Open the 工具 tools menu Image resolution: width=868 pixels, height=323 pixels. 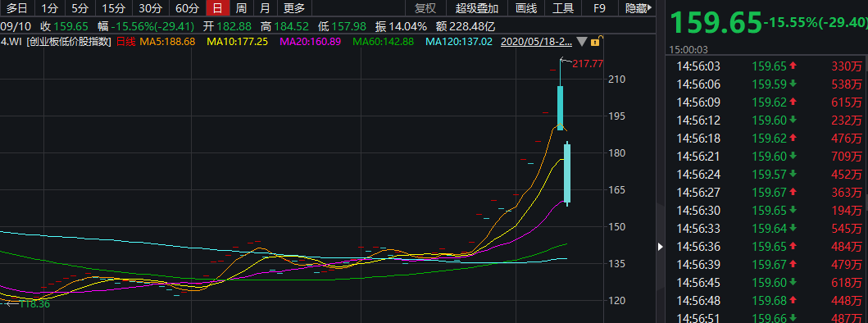pos(562,8)
